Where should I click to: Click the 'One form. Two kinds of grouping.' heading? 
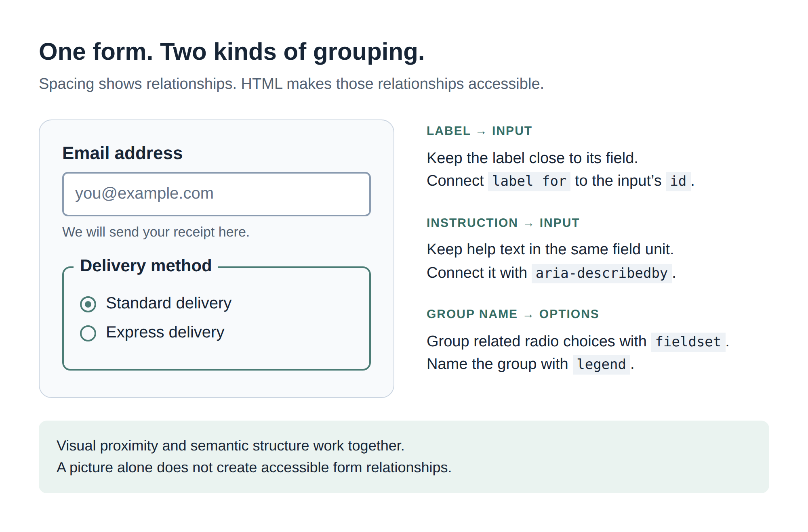[231, 52]
